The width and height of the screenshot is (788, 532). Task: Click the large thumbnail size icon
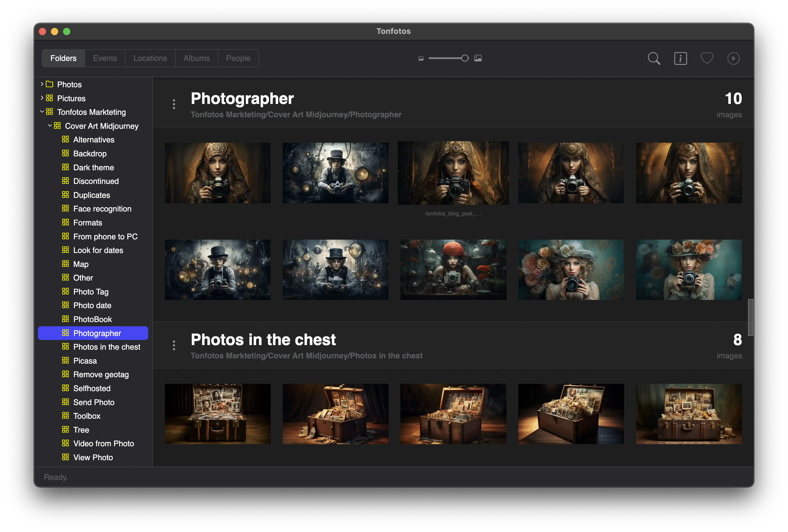(478, 58)
